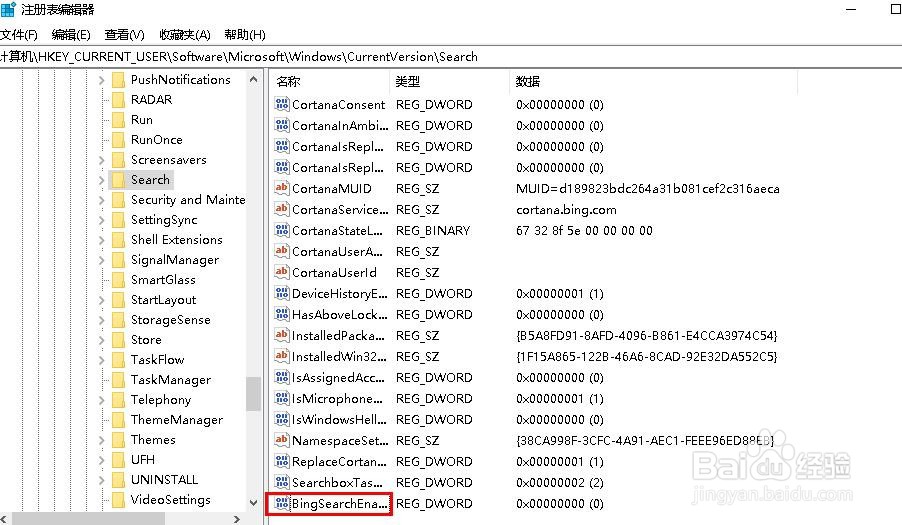Select the VideoSettings key in tree
Viewport: 902px width, 525px height.
170,500
